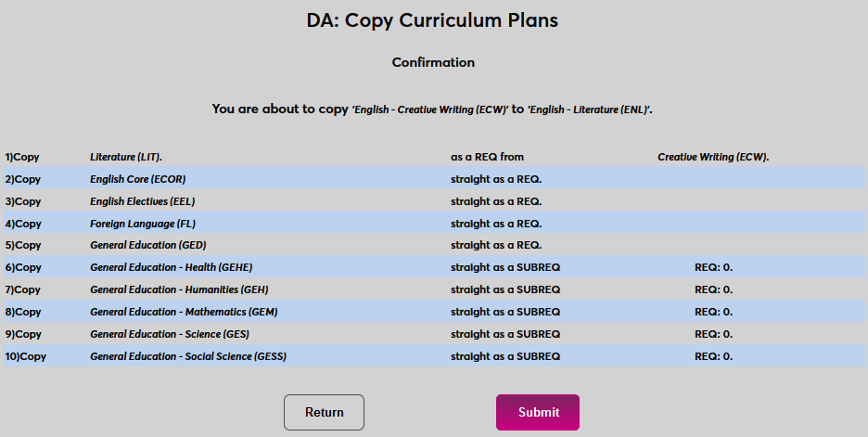868x437 pixels.
Task: Click the Return button
Action: (324, 412)
